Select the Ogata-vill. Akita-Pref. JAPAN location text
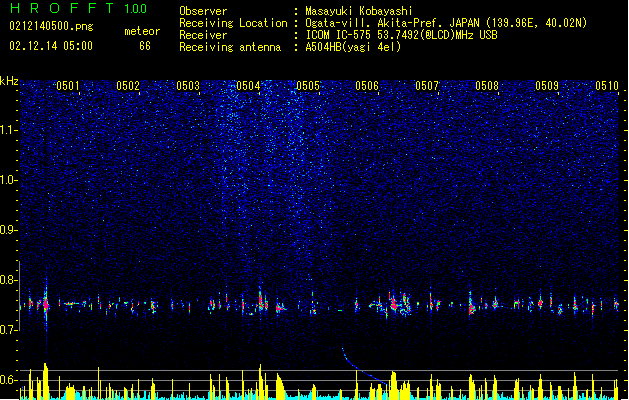 [x=446, y=23]
